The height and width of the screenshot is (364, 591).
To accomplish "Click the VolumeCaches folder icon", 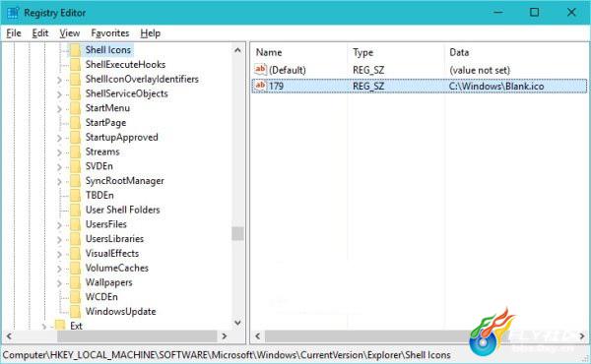I will click(x=76, y=268).
